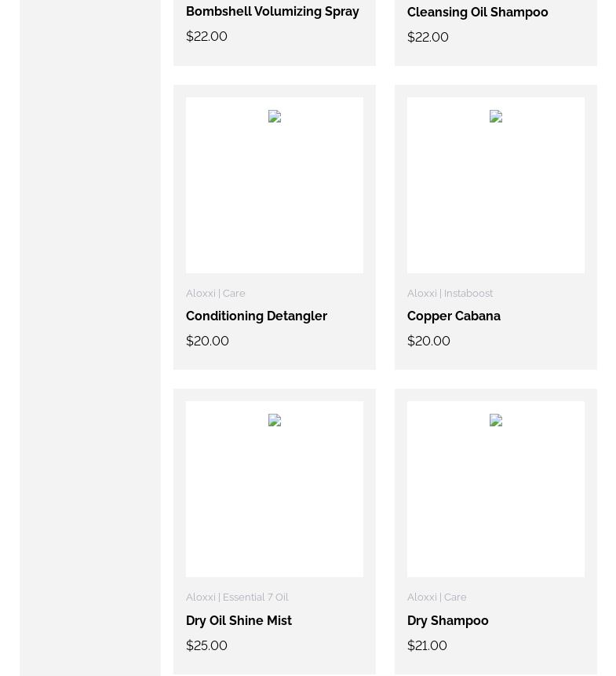The height and width of the screenshot is (676, 616).
Task: Click the Copper Cabana product image
Action: pyautogui.click(x=495, y=185)
